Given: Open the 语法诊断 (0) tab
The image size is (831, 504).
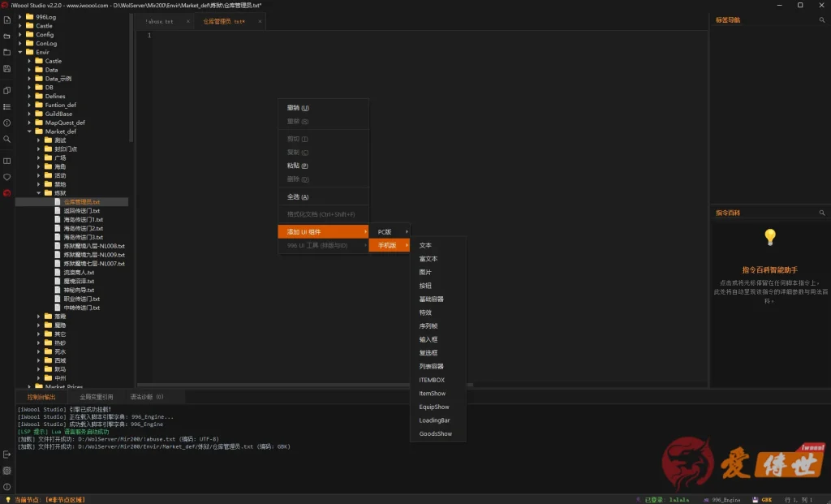Looking at the screenshot, I should [x=147, y=397].
